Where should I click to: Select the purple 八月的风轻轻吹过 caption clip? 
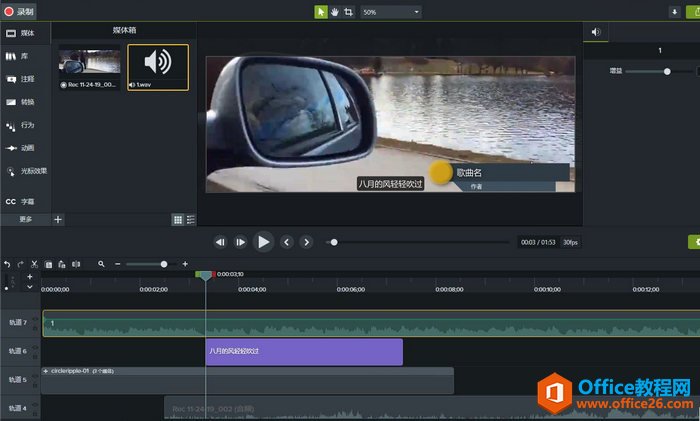(304, 352)
